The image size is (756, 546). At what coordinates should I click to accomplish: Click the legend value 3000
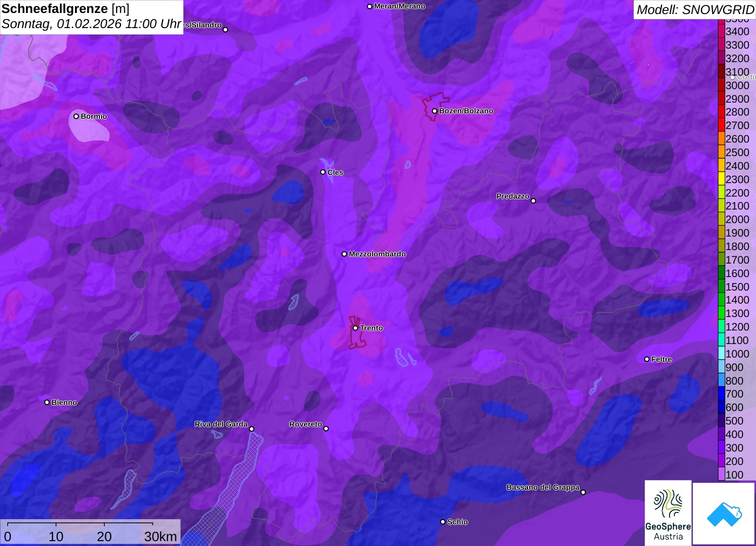tap(737, 85)
